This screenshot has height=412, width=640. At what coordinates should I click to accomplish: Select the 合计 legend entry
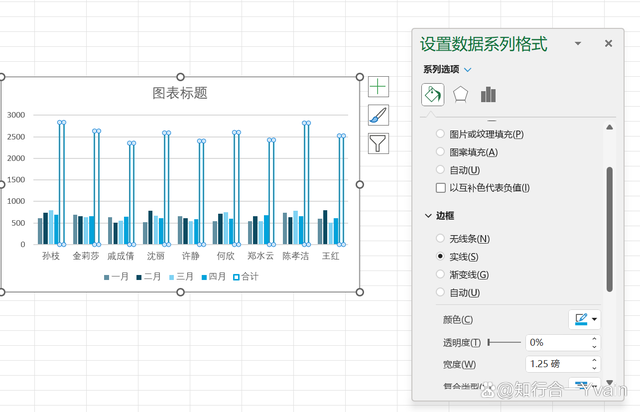click(x=246, y=277)
